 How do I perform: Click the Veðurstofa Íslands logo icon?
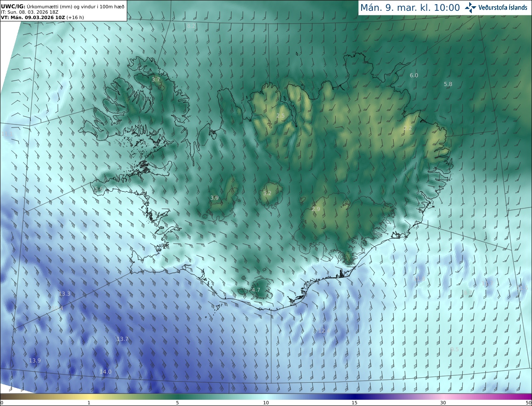[470, 7]
